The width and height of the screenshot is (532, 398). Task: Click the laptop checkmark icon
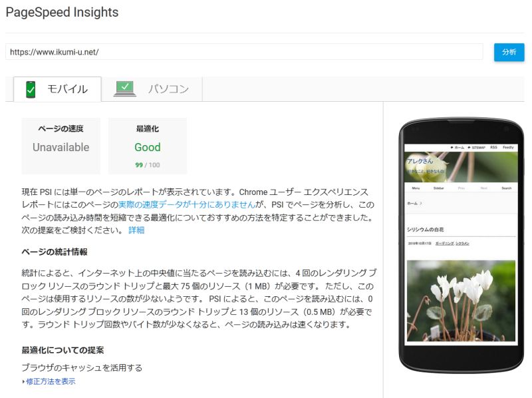[x=125, y=89]
